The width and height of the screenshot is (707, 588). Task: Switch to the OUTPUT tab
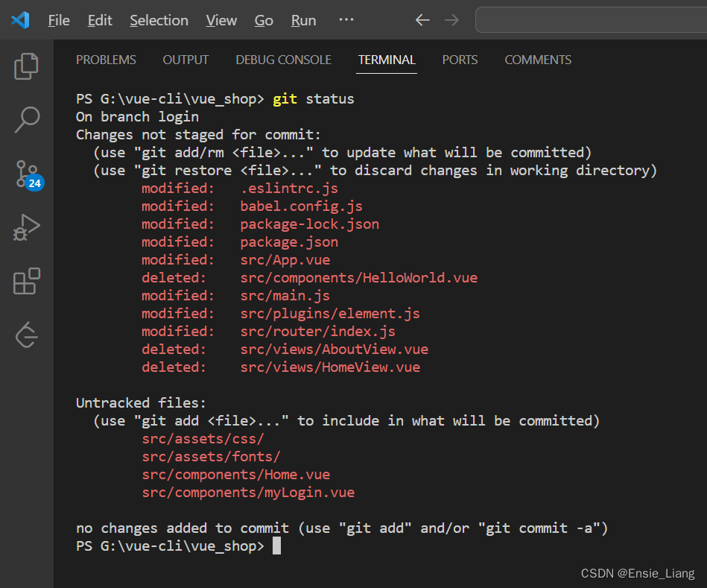tap(185, 60)
